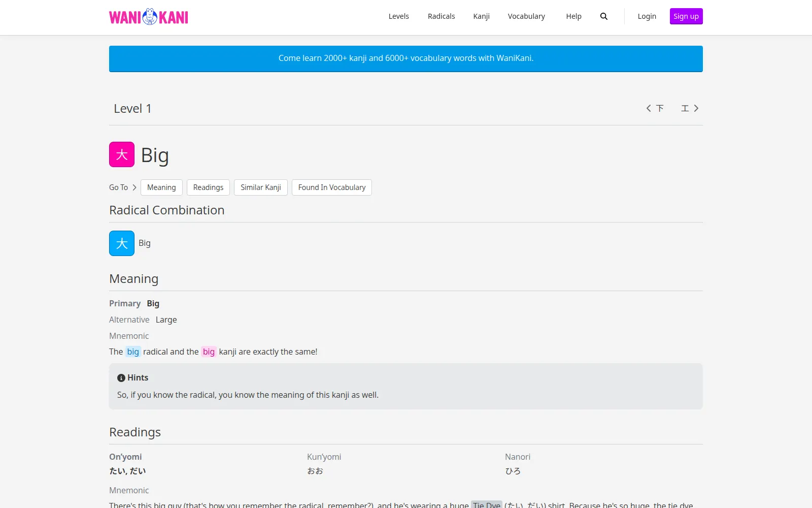Go to next kanji 工

690,108
